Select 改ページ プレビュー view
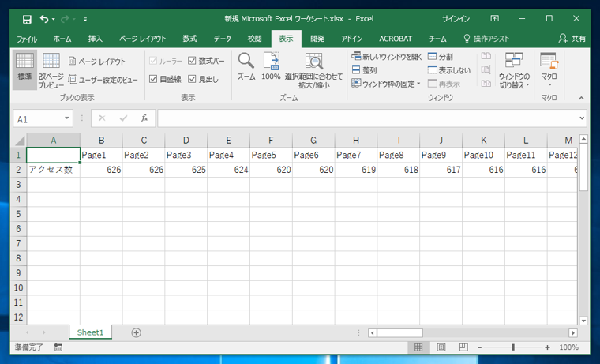Viewport: 600px width, 364px height. 51,70
